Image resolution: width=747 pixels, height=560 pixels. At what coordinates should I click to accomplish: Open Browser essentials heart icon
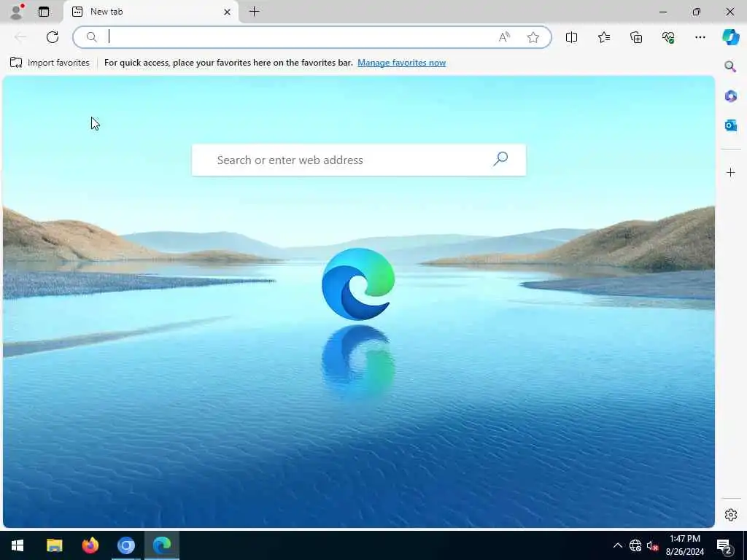668,37
